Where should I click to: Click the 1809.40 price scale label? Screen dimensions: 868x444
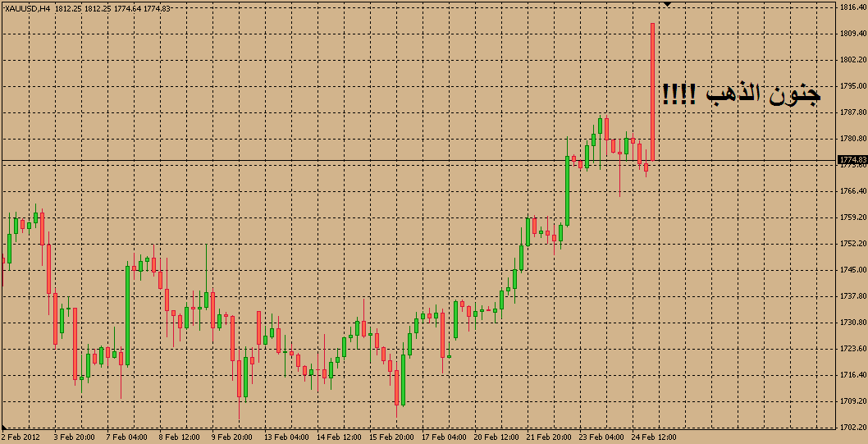coord(853,34)
